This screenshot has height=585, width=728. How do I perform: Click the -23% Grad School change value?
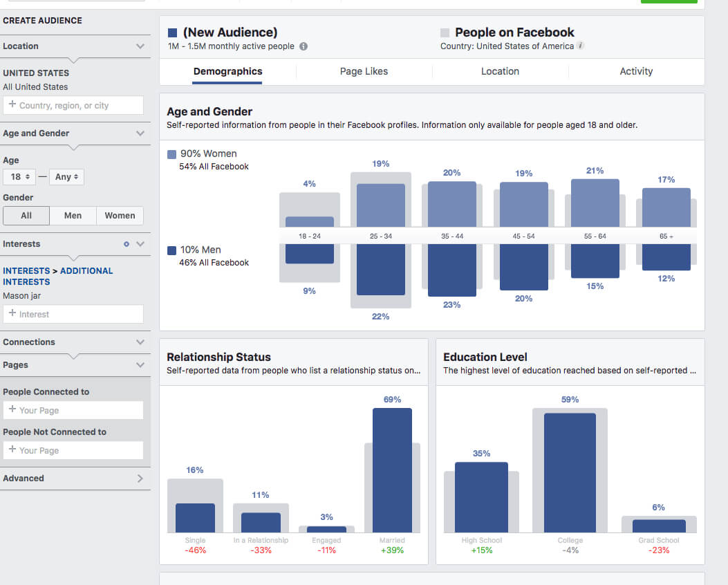coord(659,550)
